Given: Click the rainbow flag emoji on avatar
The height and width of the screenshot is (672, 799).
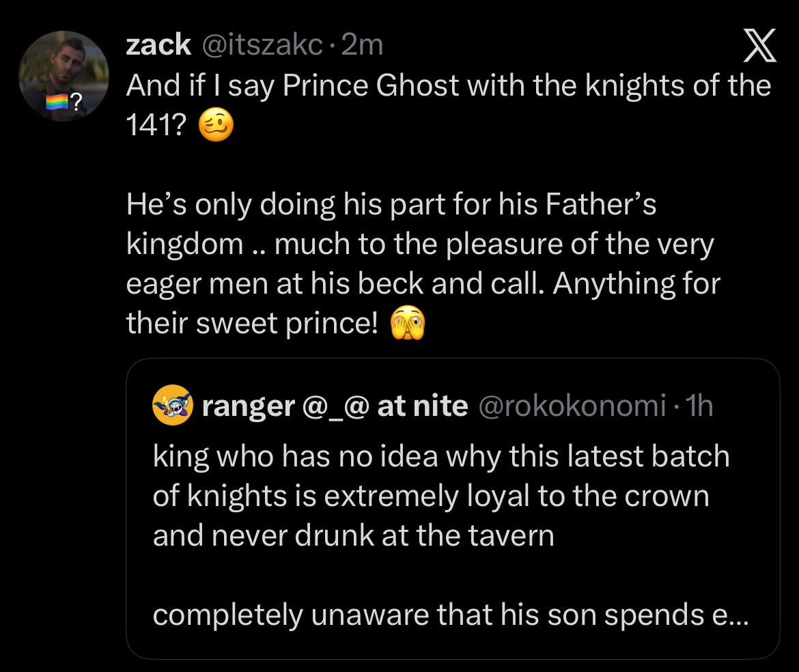Looking at the screenshot, I should 56,103.
